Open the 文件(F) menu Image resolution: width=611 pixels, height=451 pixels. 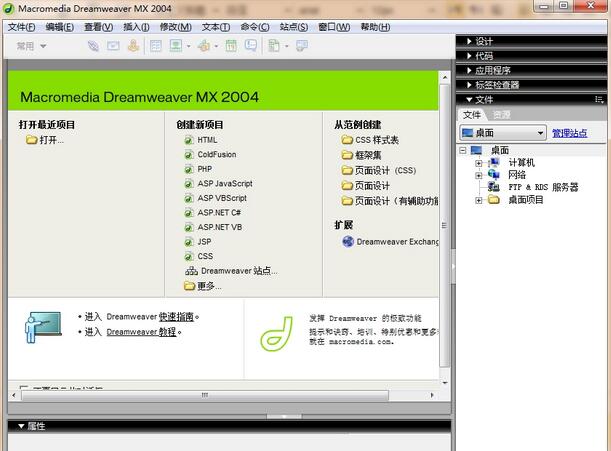tap(21, 27)
